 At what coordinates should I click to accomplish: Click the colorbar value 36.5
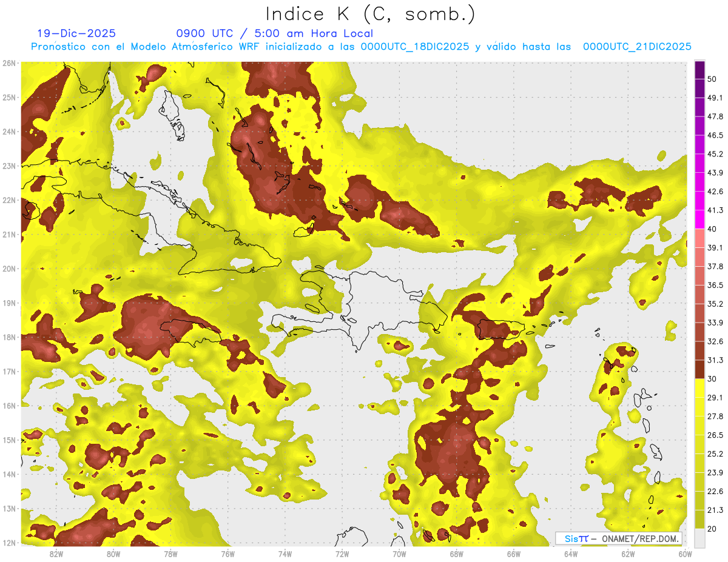tap(715, 285)
